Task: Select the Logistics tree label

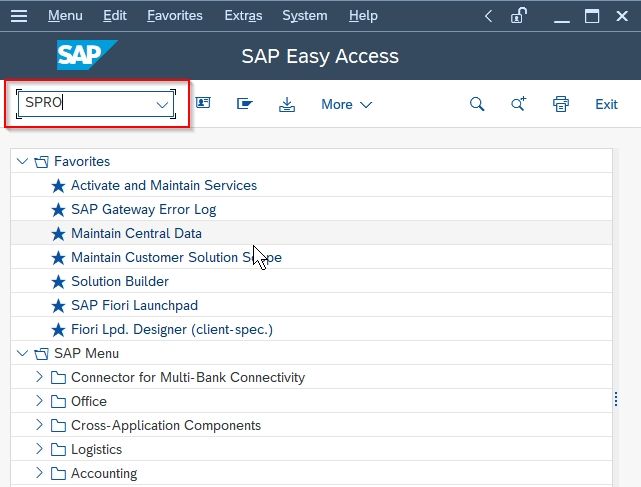Action: click(x=96, y=449)
